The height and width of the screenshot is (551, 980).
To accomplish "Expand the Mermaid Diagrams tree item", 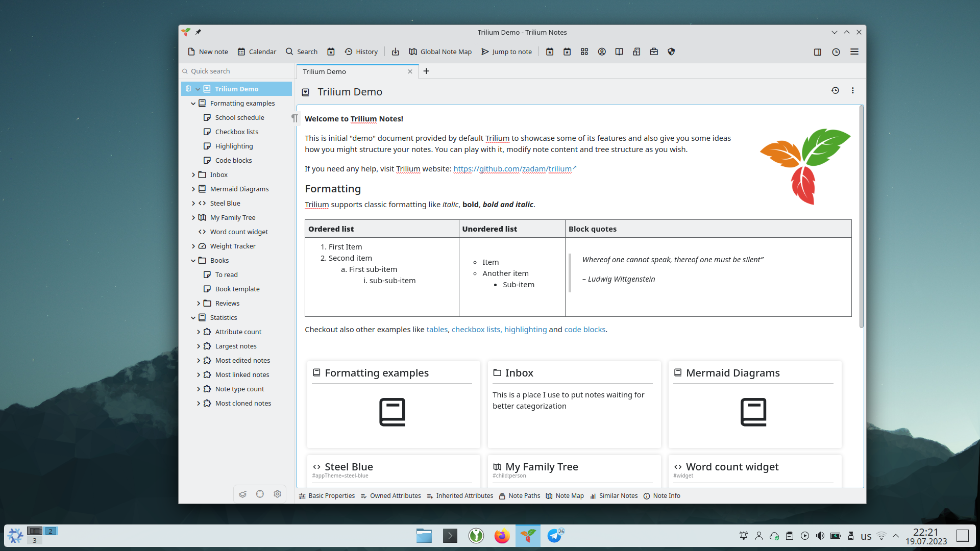I will tap(194, 188).
